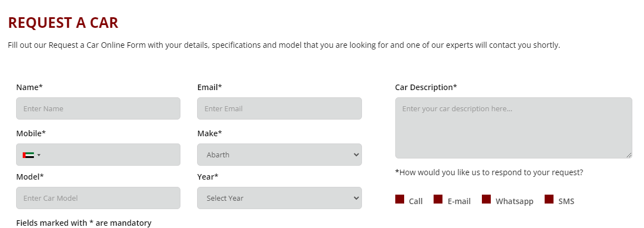Screen dimensions: 644x228
Task: Open the country code dropdown arrow
Action: tap(39, 155)
